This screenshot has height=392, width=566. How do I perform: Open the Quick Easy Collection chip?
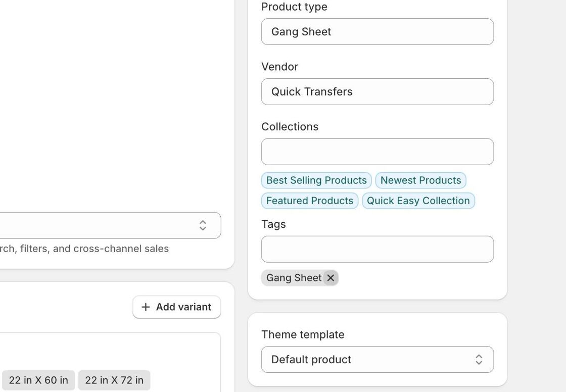click(418, 201)
